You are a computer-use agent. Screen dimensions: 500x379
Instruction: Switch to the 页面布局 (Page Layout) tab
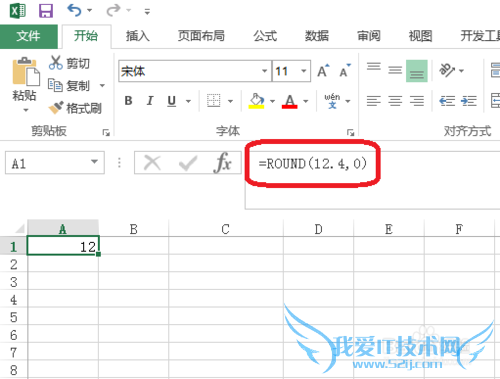(201, 36)
